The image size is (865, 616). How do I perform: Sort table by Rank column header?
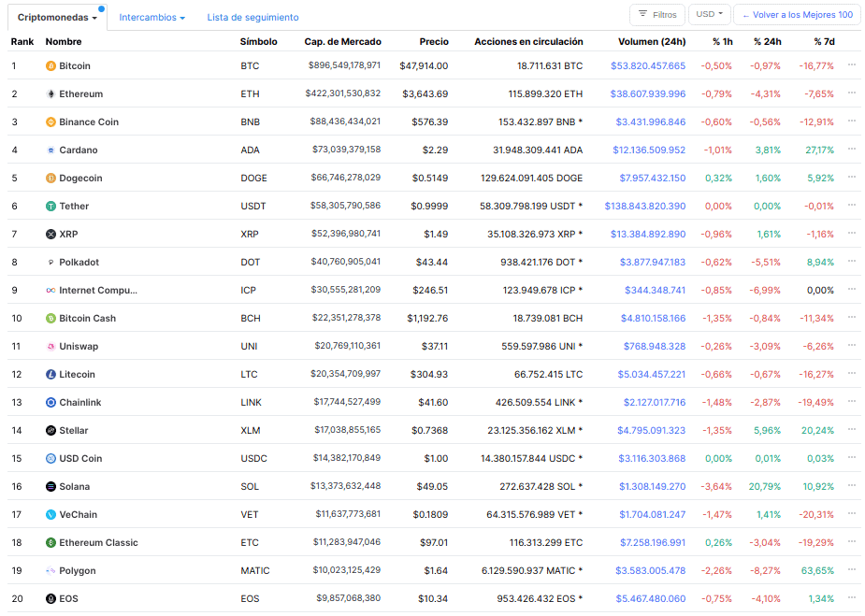(x=22, y=42)
